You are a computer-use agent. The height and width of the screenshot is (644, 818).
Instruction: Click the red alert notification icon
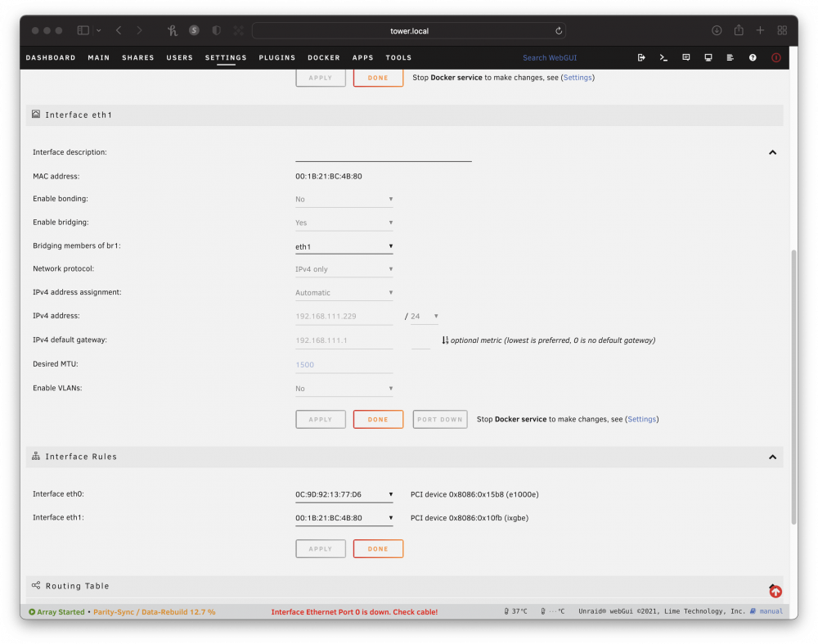click(x=775, y=57)
